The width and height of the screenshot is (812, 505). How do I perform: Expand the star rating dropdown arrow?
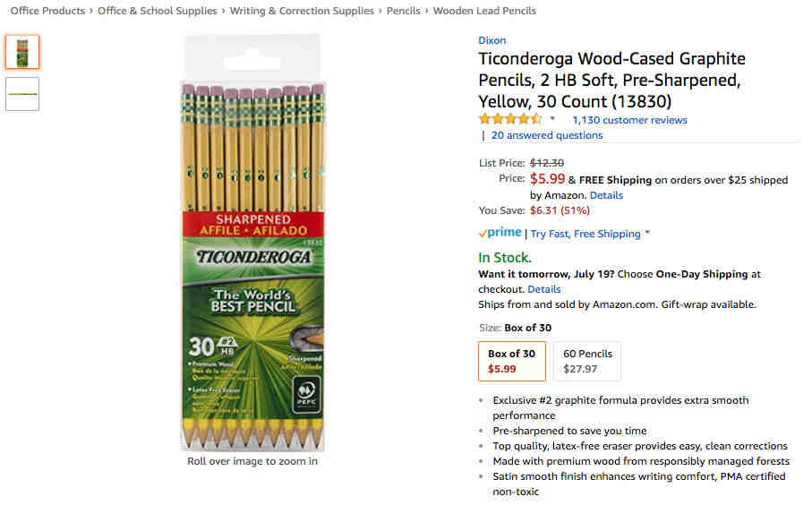coord(552,118)
